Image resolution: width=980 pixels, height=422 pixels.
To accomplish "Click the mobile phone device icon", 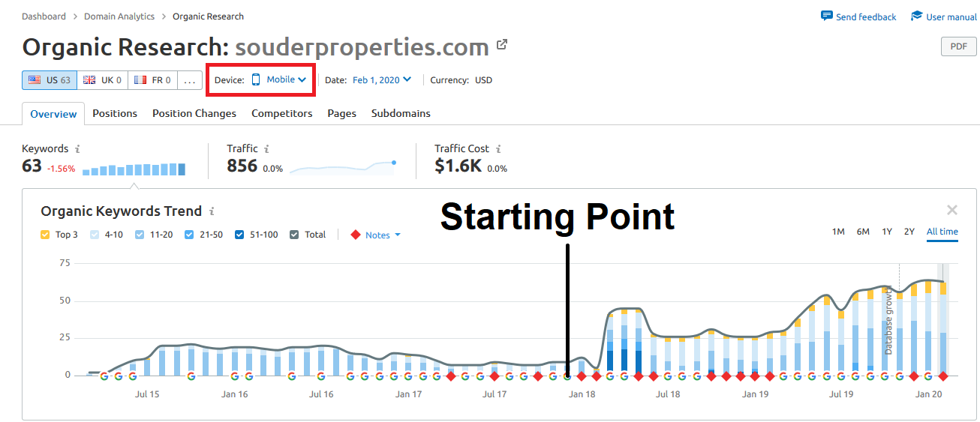I will pos(256,79).
